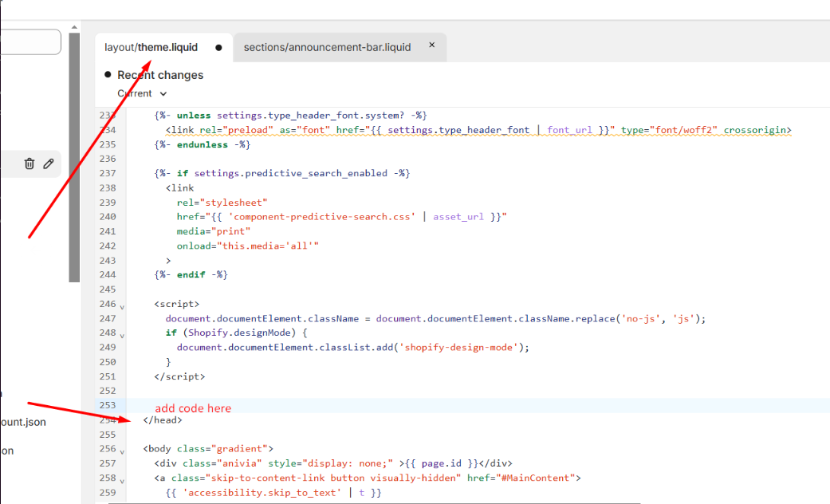
Task: Click the skip-to-content-link anchor line
Action: tap(368, 478)
